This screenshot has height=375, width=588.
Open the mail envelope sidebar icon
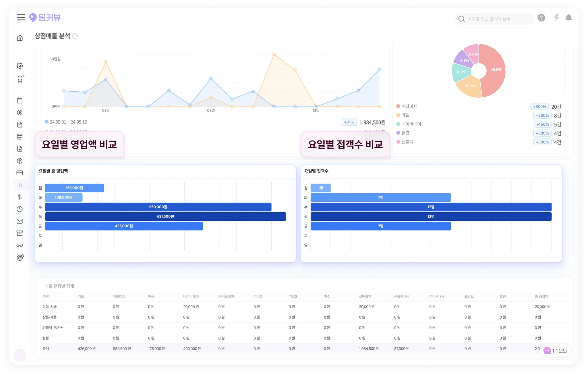(x=20, y=221)
